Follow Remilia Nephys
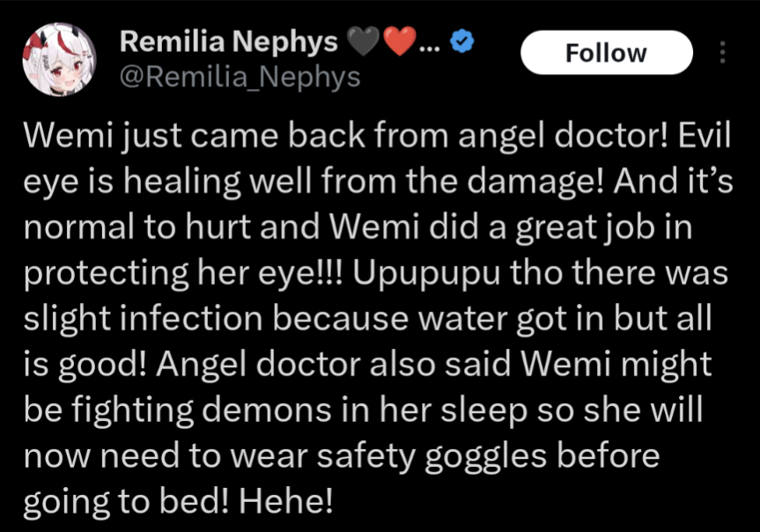 click(x=607, y=52)
